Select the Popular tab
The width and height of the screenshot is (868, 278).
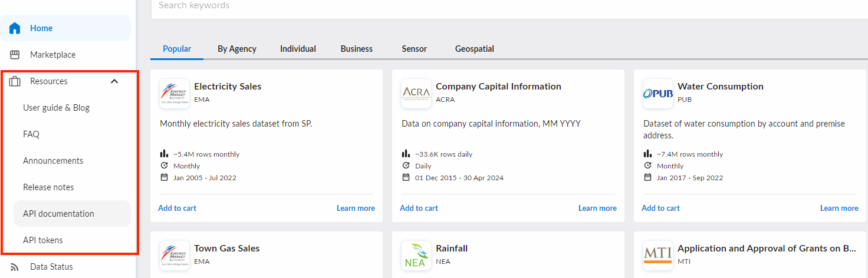(177, 49)
